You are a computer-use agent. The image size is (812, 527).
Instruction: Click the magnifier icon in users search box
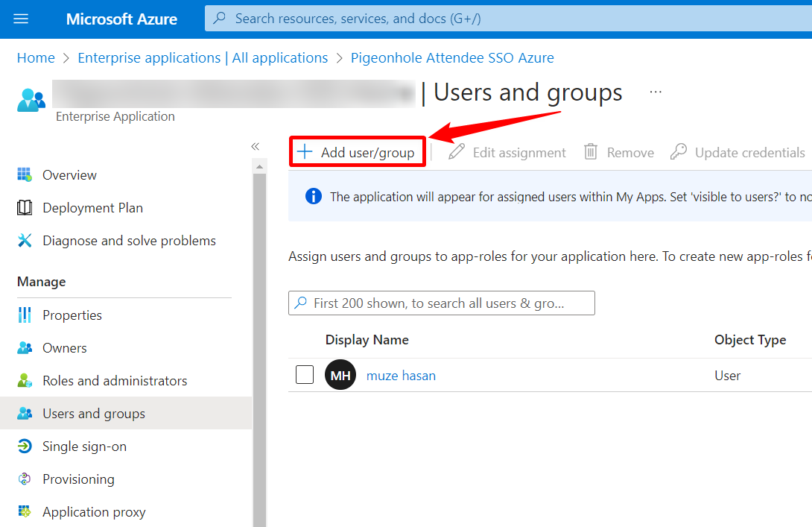pos(300,303)
